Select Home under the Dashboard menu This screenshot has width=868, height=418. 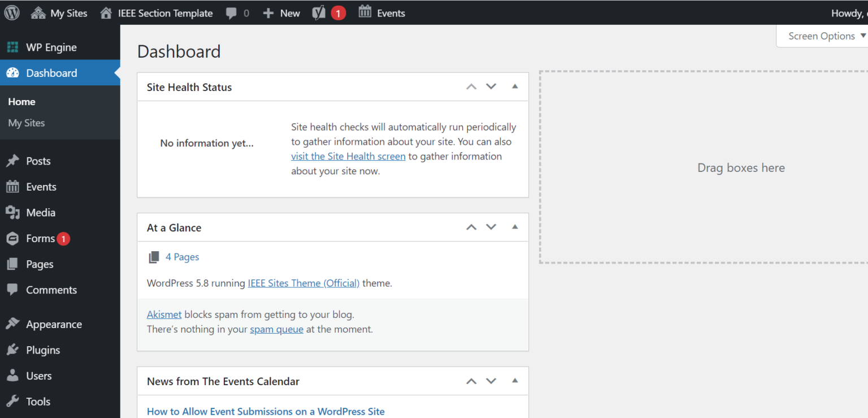pos(21,101)
